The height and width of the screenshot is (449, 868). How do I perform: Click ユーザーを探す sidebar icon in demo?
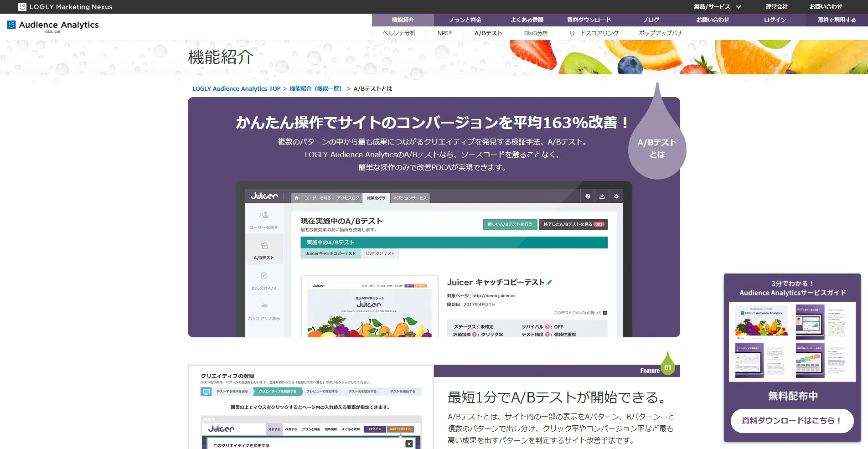coord(264,220)
